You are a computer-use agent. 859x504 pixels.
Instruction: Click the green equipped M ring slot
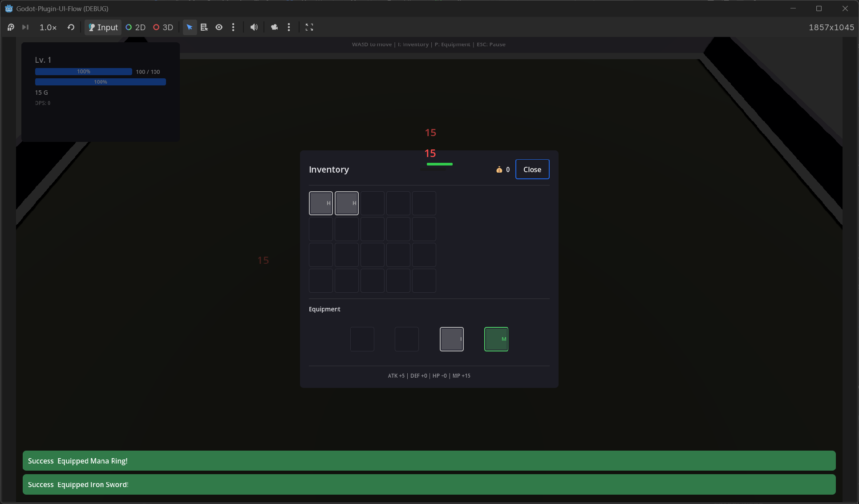(x=496, y=339)
